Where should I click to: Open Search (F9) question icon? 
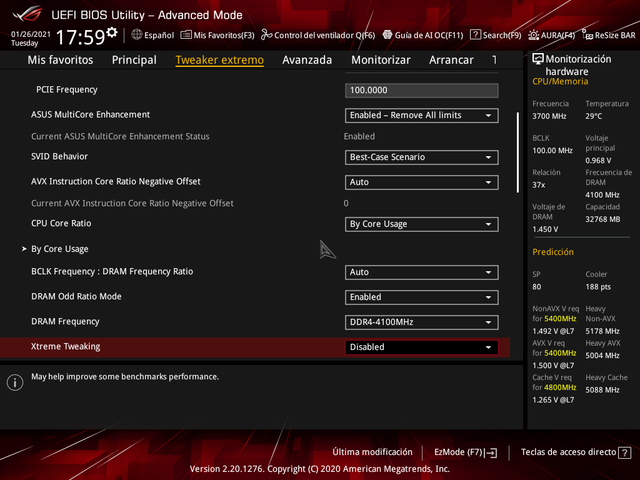[475, 35]
